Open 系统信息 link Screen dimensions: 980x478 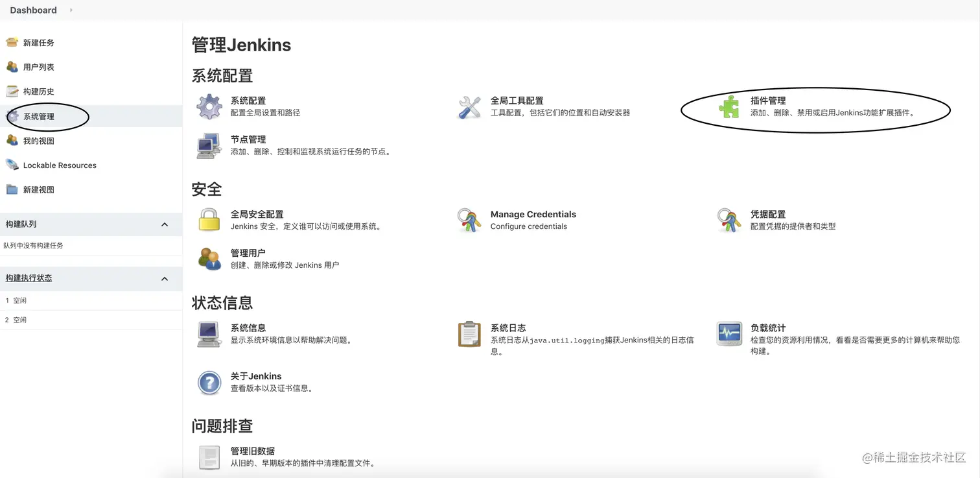click(248, 328)
